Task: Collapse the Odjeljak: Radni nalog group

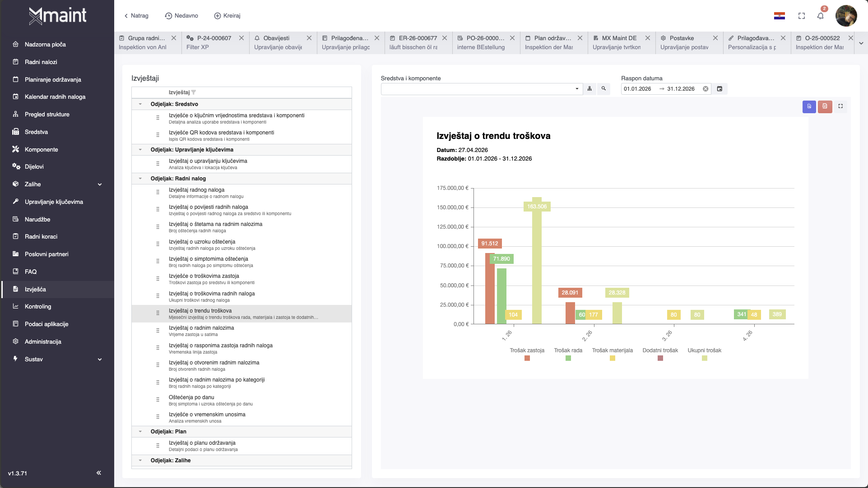Action: pyautogui.click(x=140, y=179)
